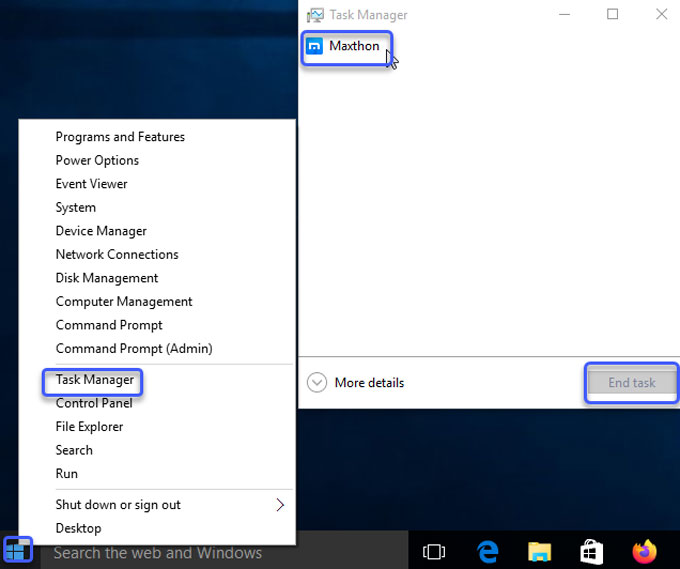Open File Explorer taskbar icon

pos(539,552)
